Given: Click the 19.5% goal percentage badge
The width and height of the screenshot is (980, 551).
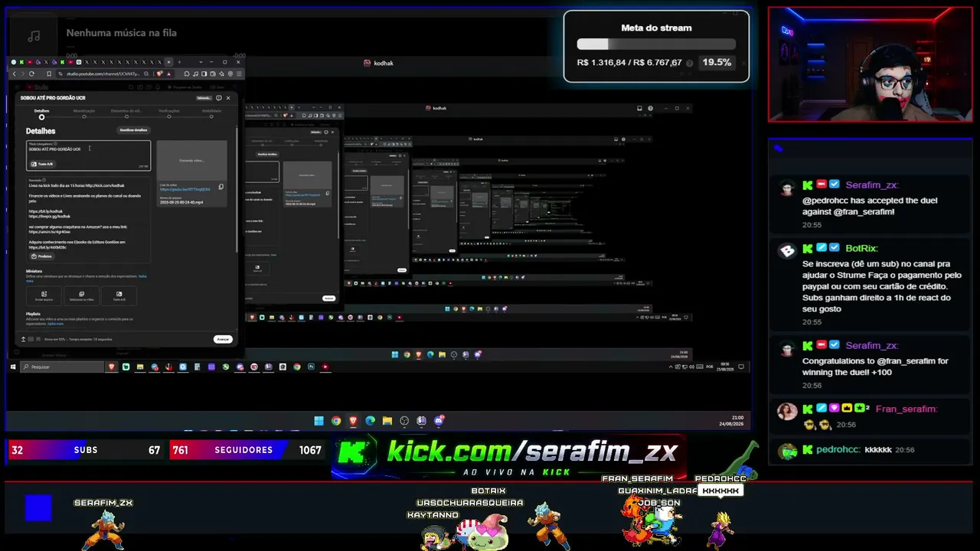Looking at the screenshot, I should click(x=717, y=63).
